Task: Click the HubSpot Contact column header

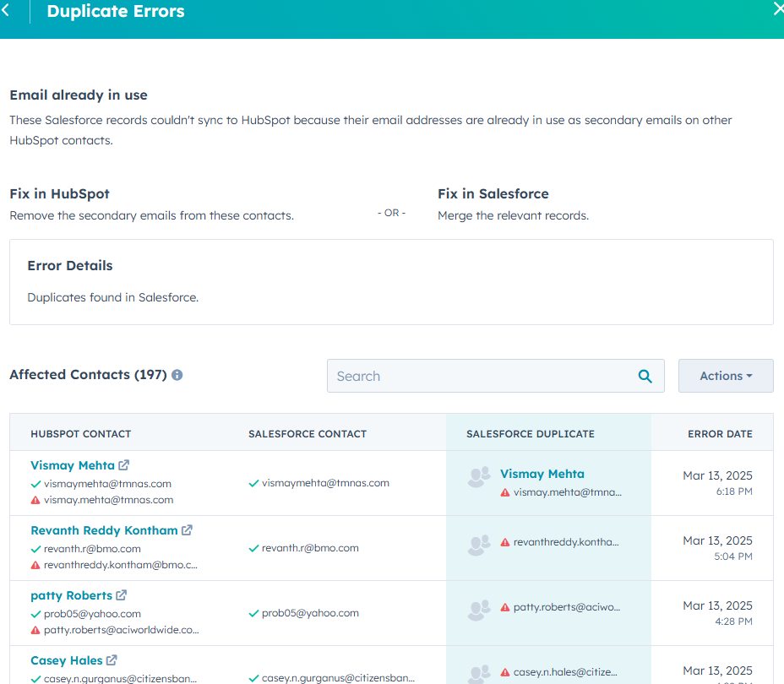Action: coord(80,434)
